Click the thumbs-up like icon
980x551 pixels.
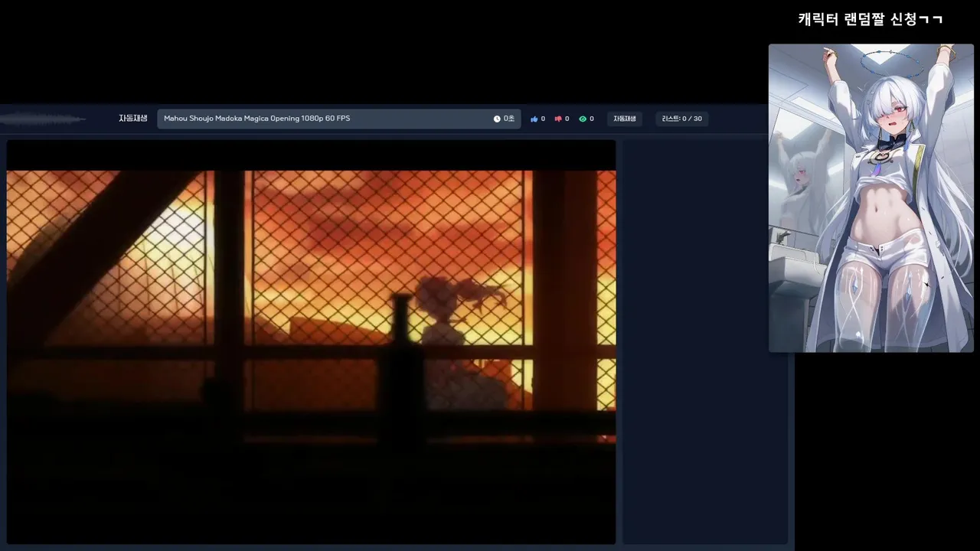tap(534, 119)
